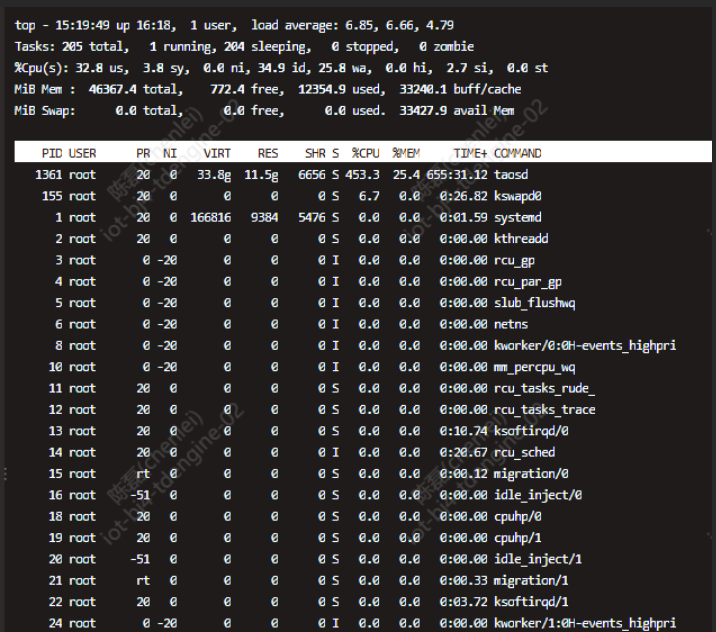This screenshot has height=632, width=716.
Task: Click the ksoftirqd/1 process name
Action: click(531, 602)
